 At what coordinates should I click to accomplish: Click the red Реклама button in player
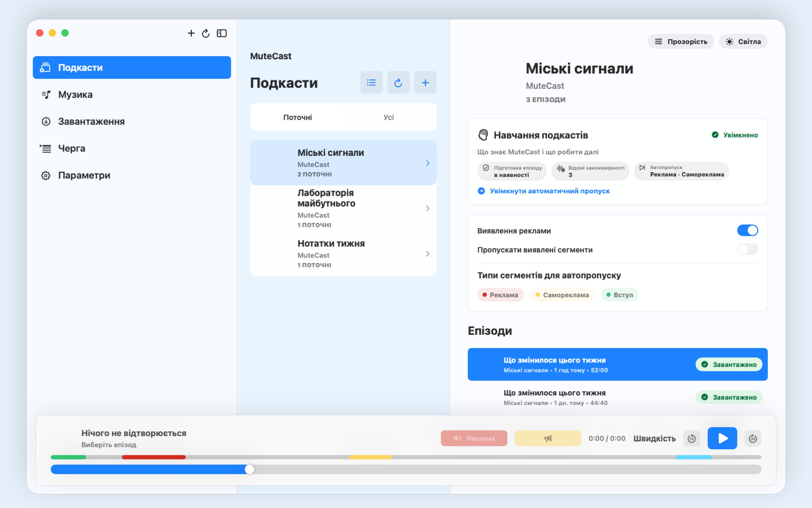(474, 438)
